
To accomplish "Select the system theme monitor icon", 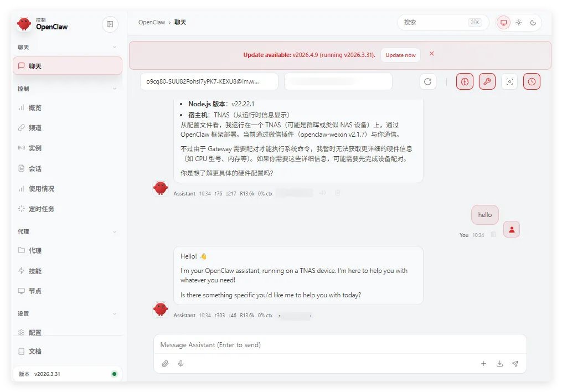I will (x=503, y=23).
